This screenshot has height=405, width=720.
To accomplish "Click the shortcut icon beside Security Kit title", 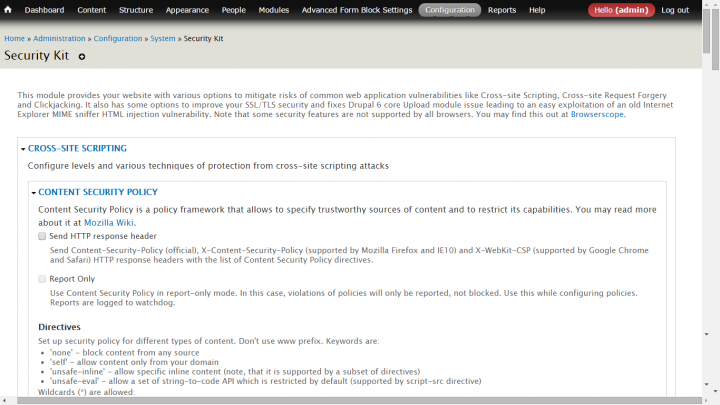I will click(x=82, y=56).
